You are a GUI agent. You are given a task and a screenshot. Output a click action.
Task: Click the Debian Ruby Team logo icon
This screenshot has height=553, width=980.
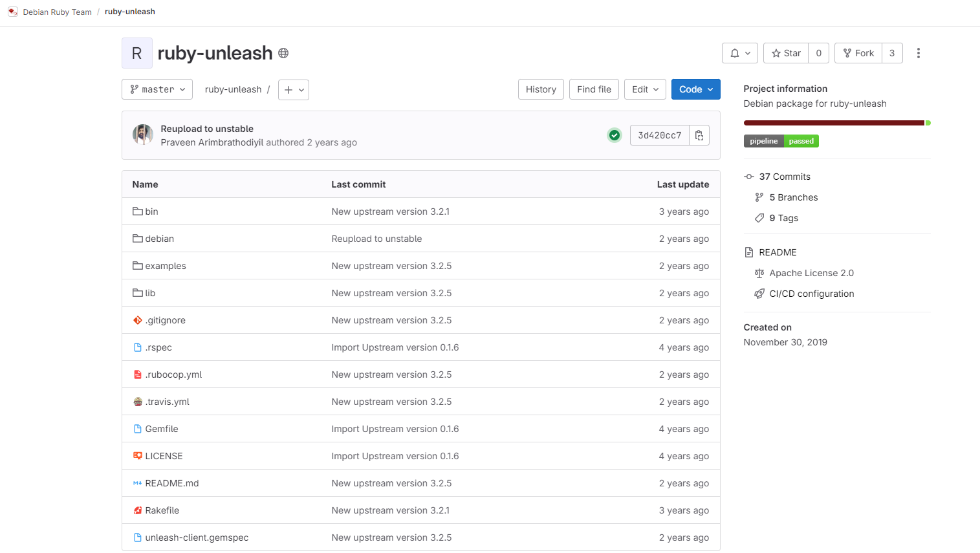pyautogui.click(x=13, y=12)
